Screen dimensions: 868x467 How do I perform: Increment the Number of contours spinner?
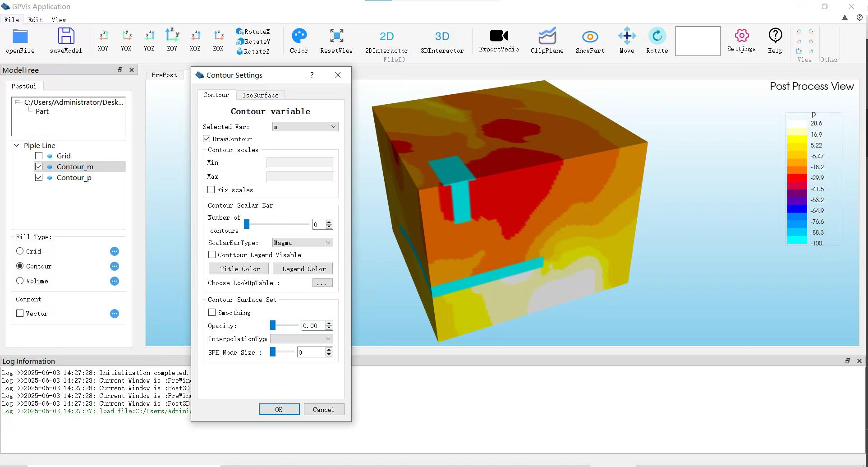point(329,222)
